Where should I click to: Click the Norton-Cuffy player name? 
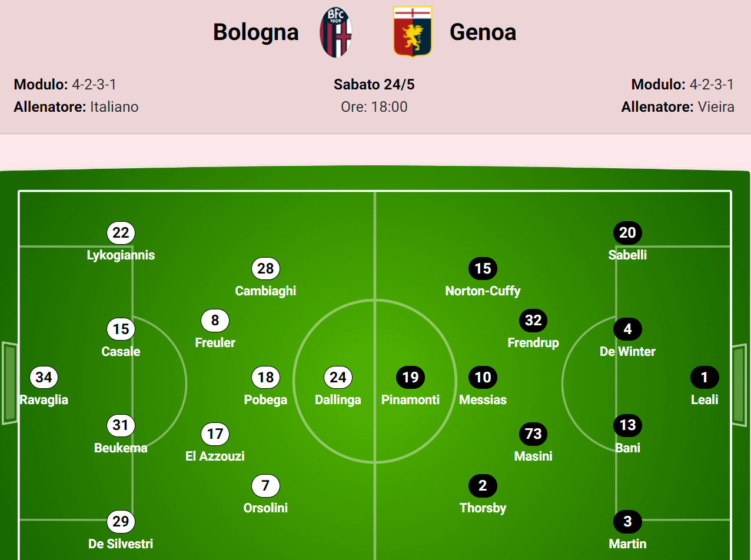(x=483, y=291)
